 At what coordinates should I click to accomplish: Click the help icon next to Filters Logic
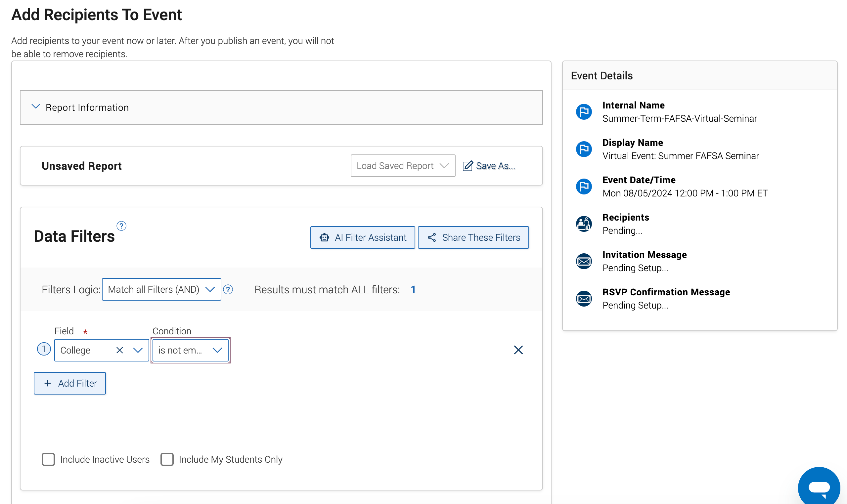pos(228,289)
